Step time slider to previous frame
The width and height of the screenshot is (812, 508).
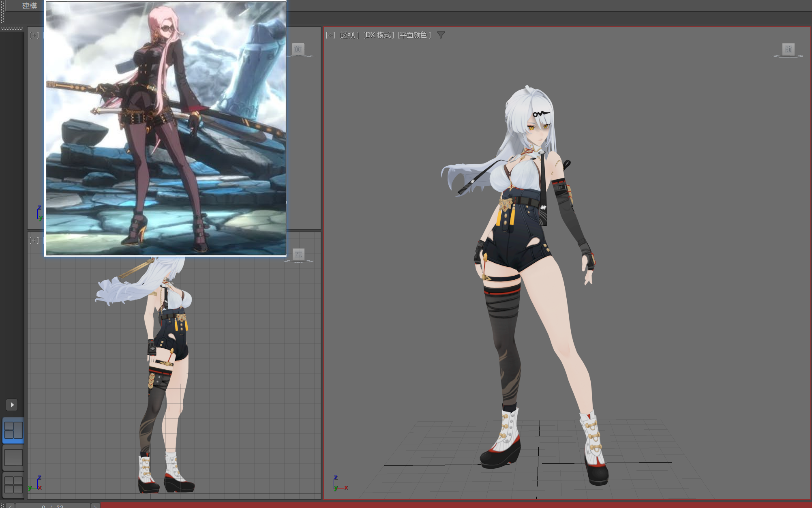(x=10, y=506)
